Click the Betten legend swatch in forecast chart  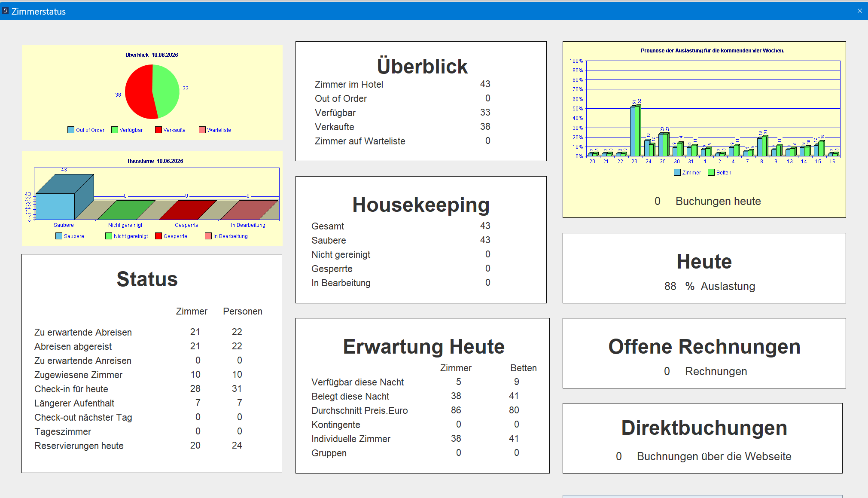point(711,172)
